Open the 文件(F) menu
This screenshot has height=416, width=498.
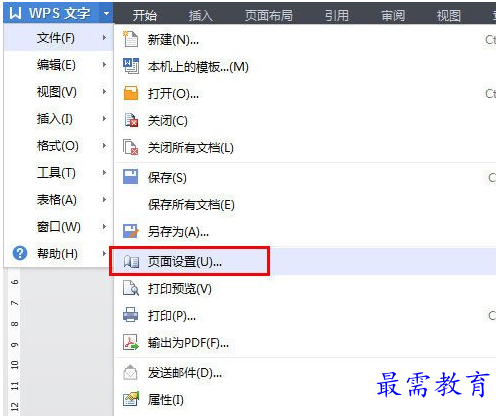coord(58,38)
